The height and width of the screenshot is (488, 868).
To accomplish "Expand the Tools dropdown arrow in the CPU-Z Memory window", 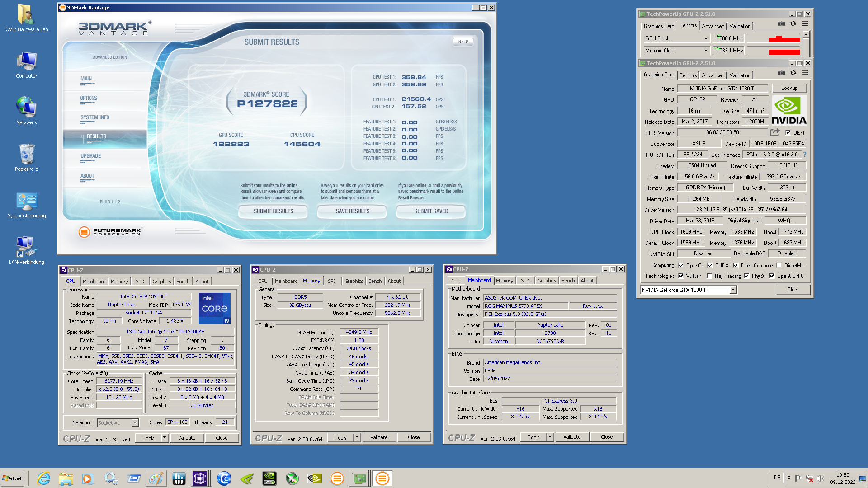I will (357, 437).
